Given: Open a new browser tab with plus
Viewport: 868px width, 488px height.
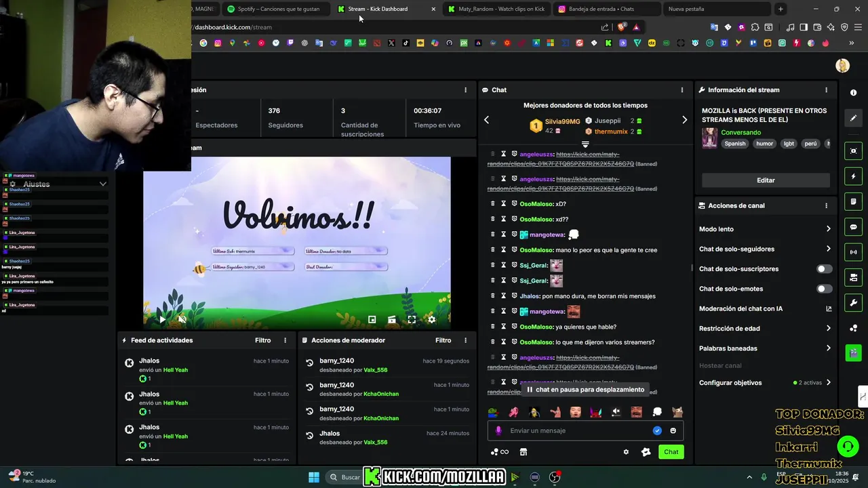Looking at the screenshot, I should click(x=781, y=9).
